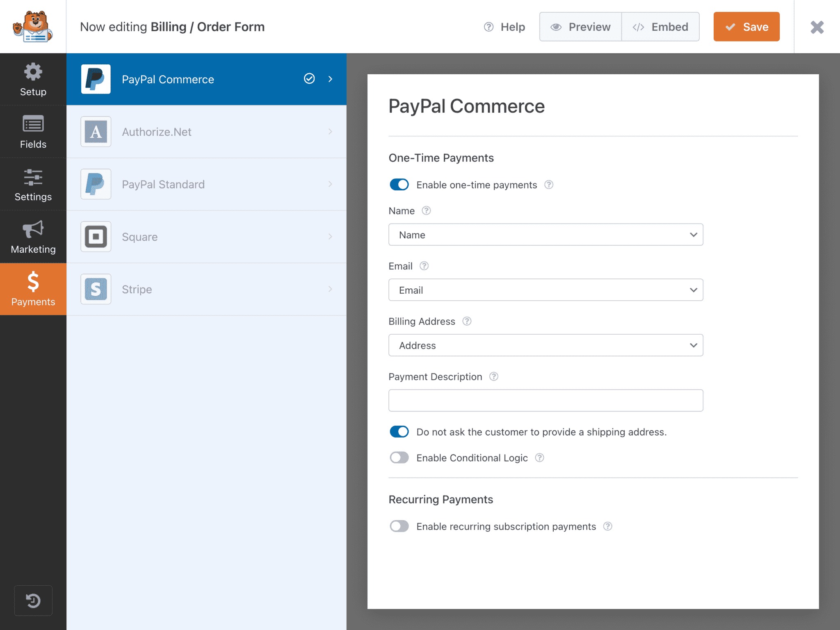The image size is (840, 630).
Task: Select the Square payment provider
Action: [206, 237]
